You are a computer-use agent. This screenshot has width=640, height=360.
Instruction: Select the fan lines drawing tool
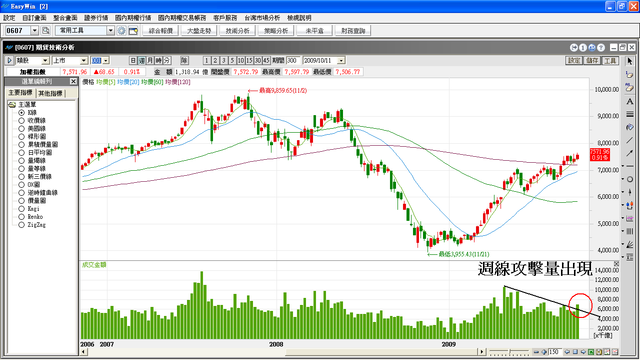pos(630,244)
